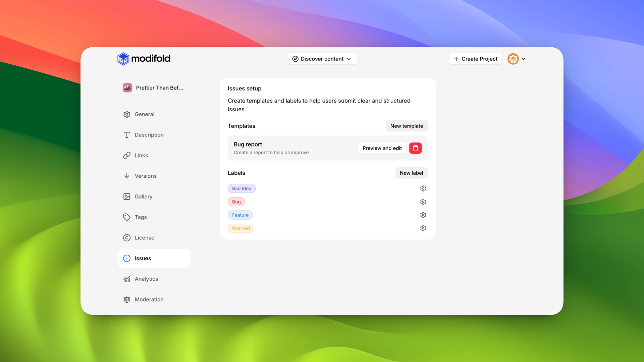Open the Prettier Than Bef... project thumbnail
The width and height of the screenshot is (644, 362).
(127, 88)
